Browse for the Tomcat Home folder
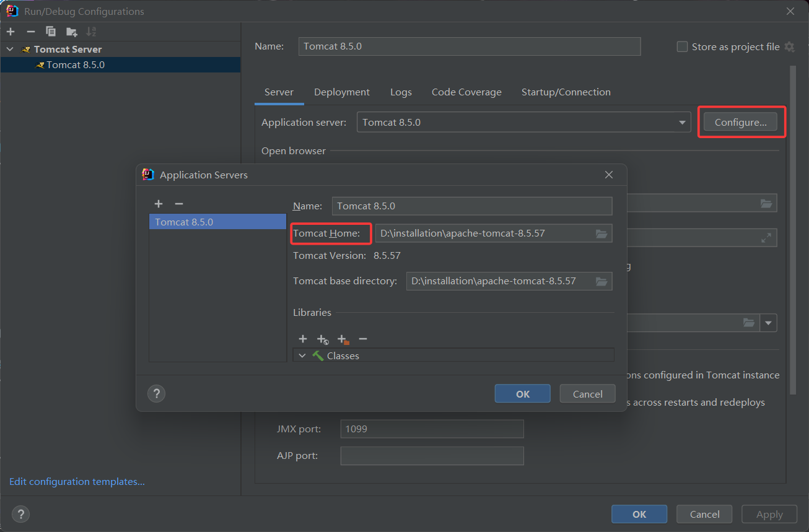Screen dimensions: 809x532 pyautogui.click(x=601, y=233)
